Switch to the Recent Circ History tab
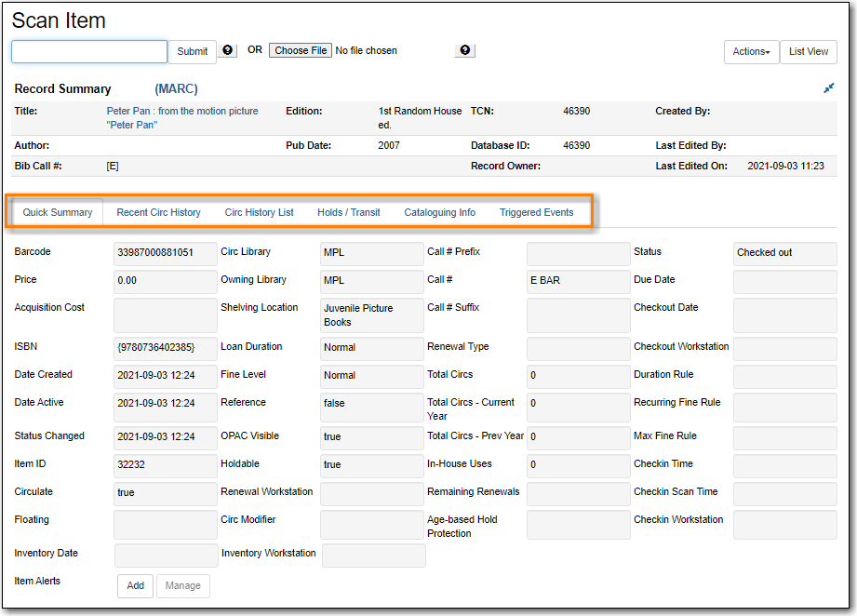The image size is (857, 616). (x=157, y=212)
